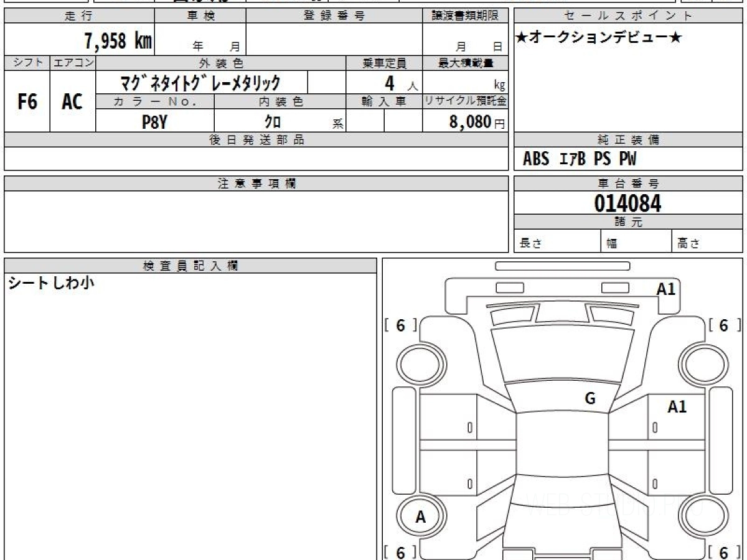The height and width of the screenshot is (560, 747).
Task: Click the 4 人 seating capacity value
Action: 401,83
